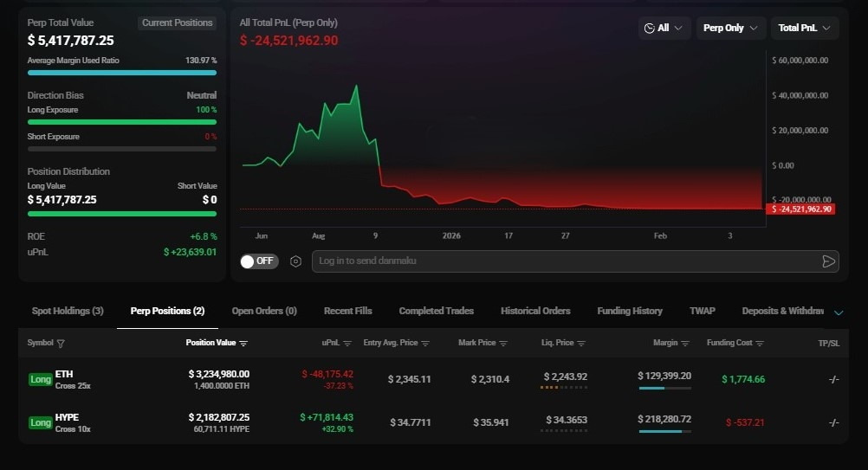
Task: Click the Long Exposure green bar
Action: point(122,122)
